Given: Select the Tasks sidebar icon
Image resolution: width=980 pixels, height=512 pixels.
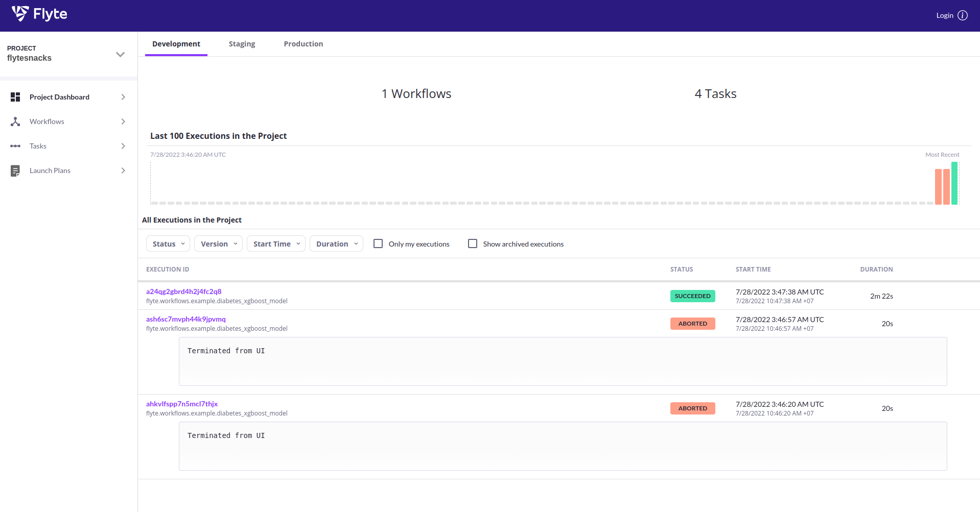Looking at the screenshot, I should (15, 146).
